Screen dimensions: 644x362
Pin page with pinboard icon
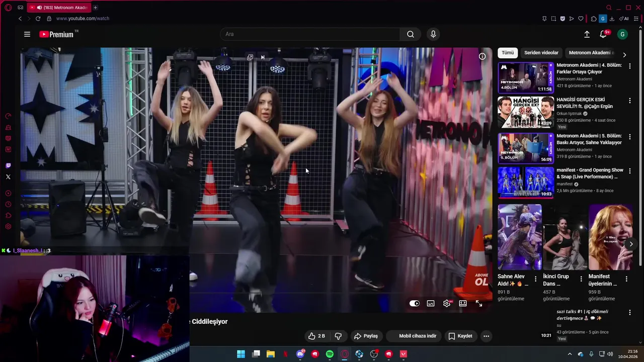click(544, 19)
